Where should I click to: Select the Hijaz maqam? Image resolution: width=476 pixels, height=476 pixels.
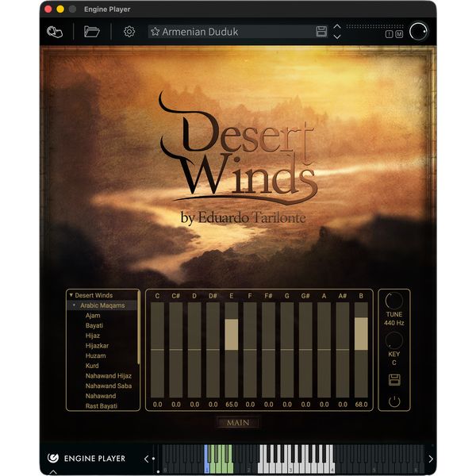tap(93, 336)
